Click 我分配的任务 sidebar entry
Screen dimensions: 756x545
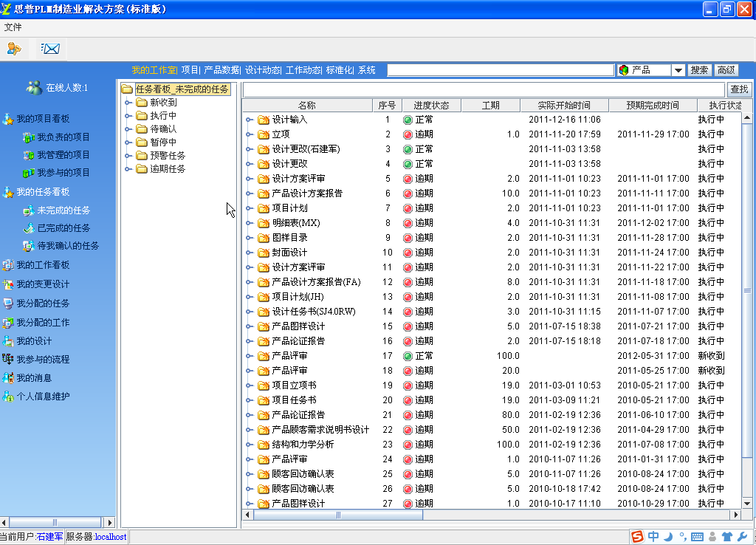pos(43,304)
